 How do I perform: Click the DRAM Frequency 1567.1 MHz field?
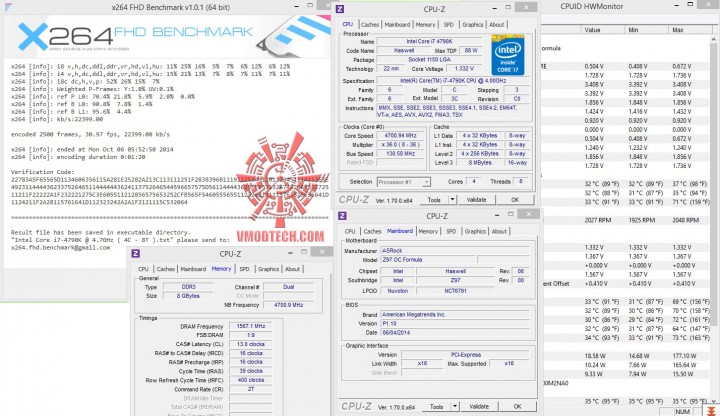pyautogui.click(x=251, y=326)
